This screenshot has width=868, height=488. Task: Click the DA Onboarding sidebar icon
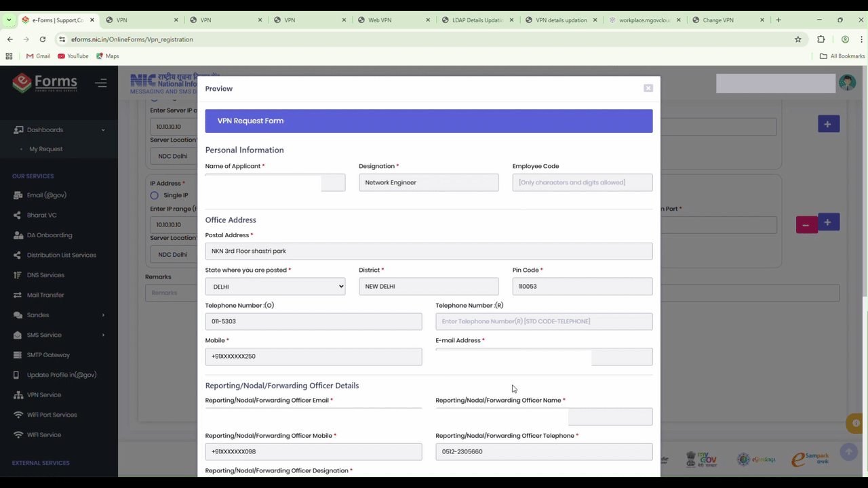coord(18,235)
